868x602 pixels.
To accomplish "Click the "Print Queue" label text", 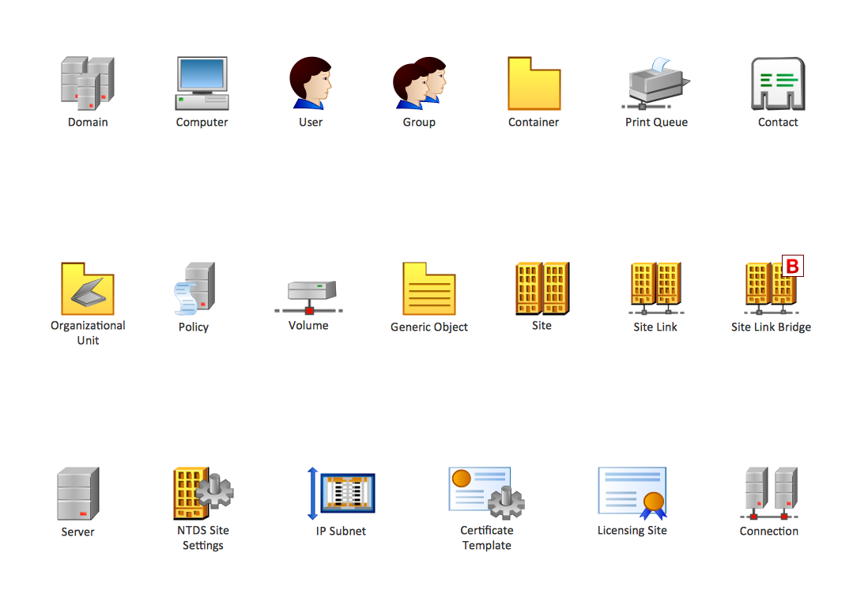I will 657,123.
